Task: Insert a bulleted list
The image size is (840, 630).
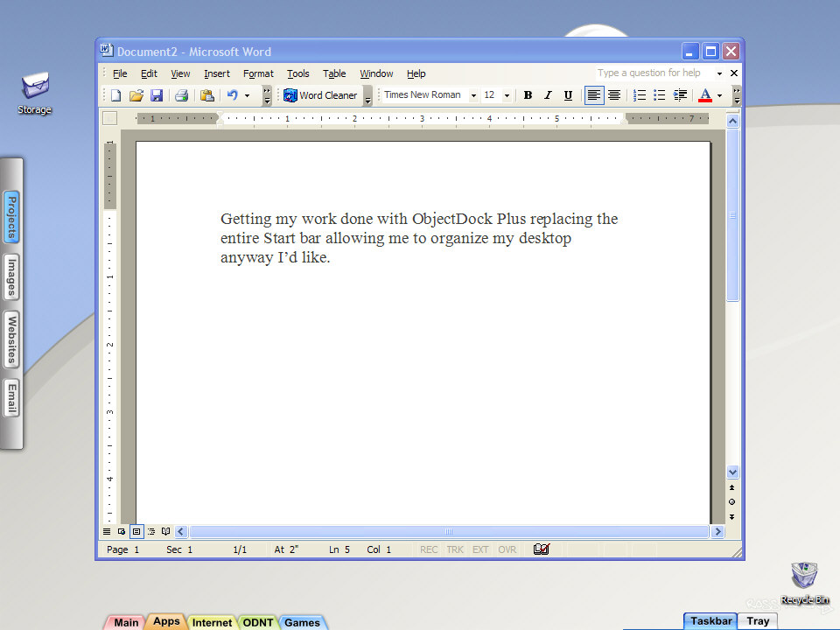Action: pyautogui.click(x=660, y=95)
